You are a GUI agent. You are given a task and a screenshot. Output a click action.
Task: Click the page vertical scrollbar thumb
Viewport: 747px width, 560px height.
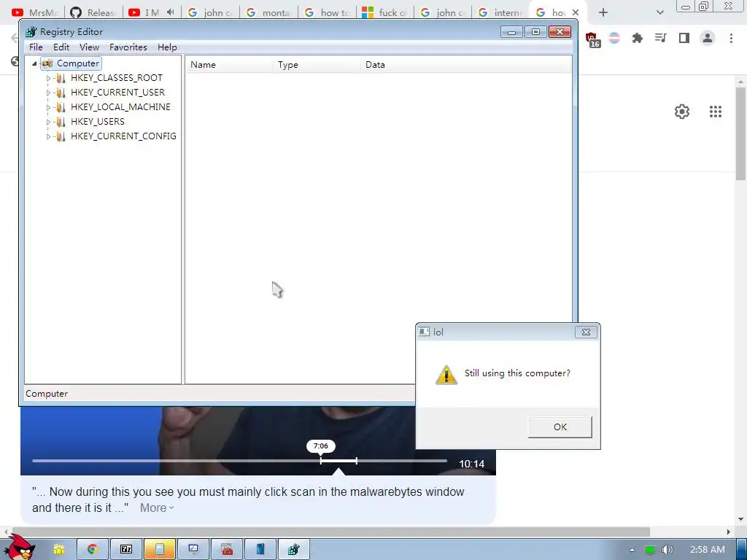click(x=740, y=133)
